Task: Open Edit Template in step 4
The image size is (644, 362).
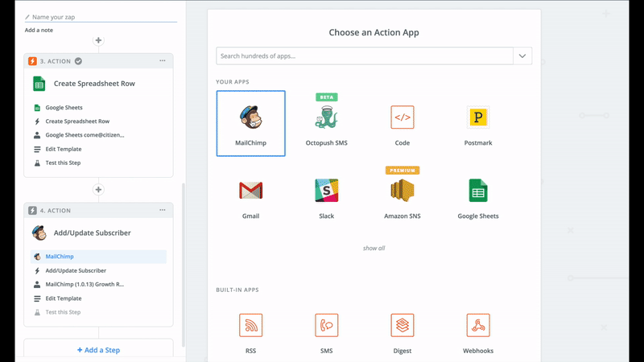Action: (x=98, y=298)
